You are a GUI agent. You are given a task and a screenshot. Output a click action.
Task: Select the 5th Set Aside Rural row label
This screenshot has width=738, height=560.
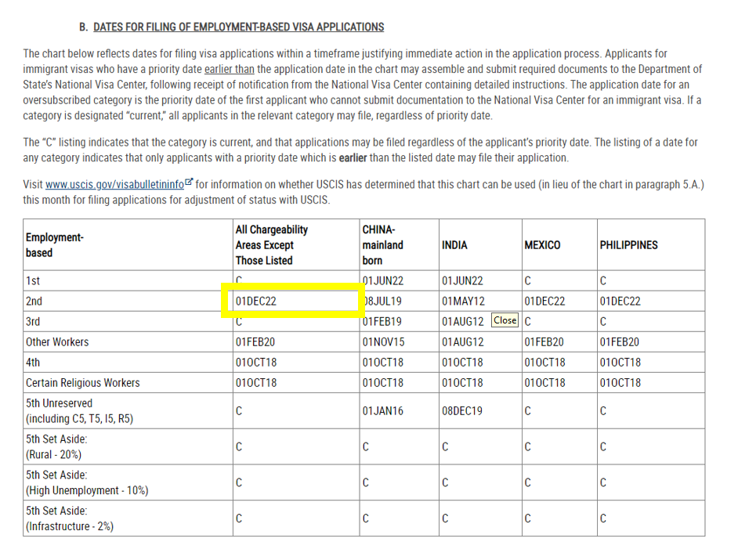point(56,446)
